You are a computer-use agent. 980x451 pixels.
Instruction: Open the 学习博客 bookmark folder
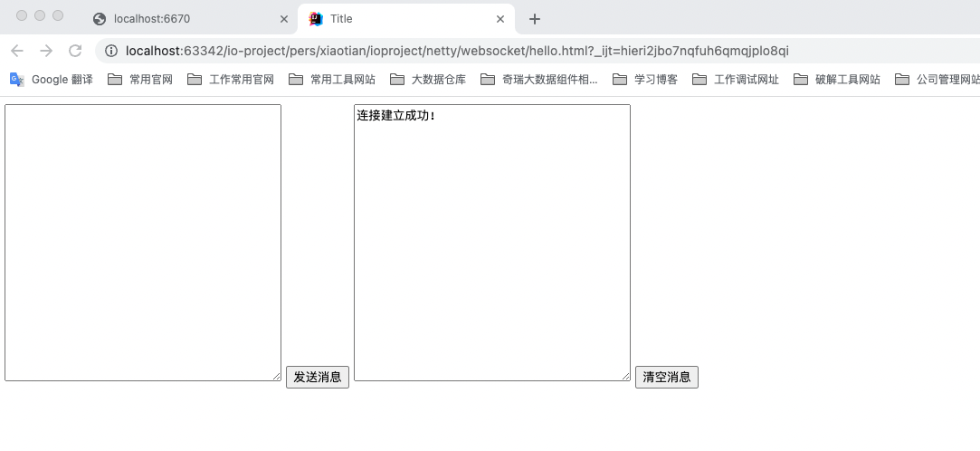pos(645,80)
